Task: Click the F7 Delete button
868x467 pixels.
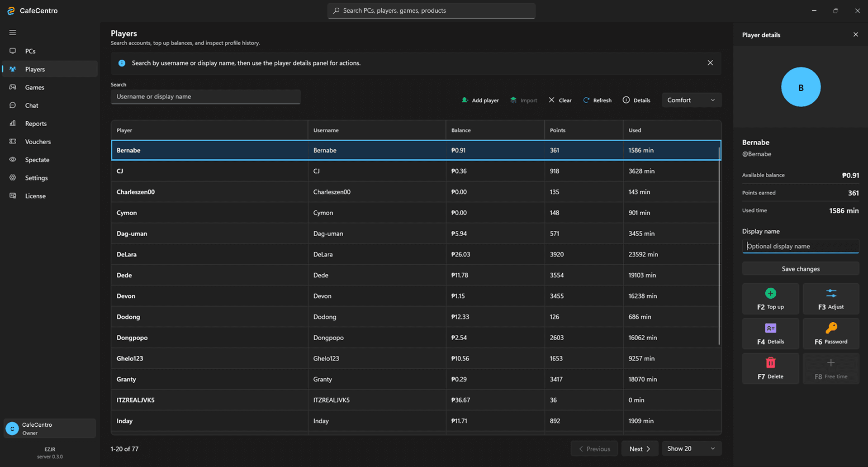Action: [x=770, y=368]
